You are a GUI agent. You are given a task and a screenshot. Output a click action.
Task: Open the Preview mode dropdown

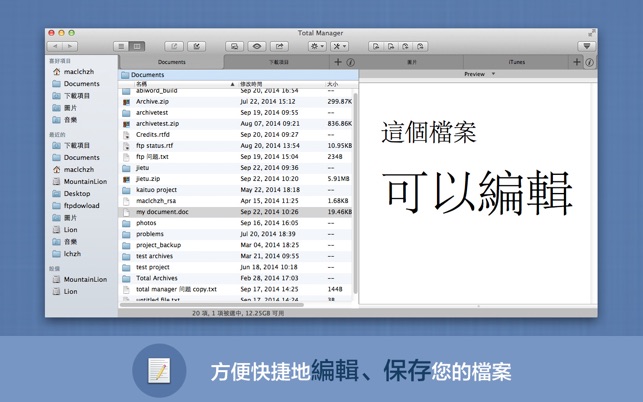[x=479, y=74]
